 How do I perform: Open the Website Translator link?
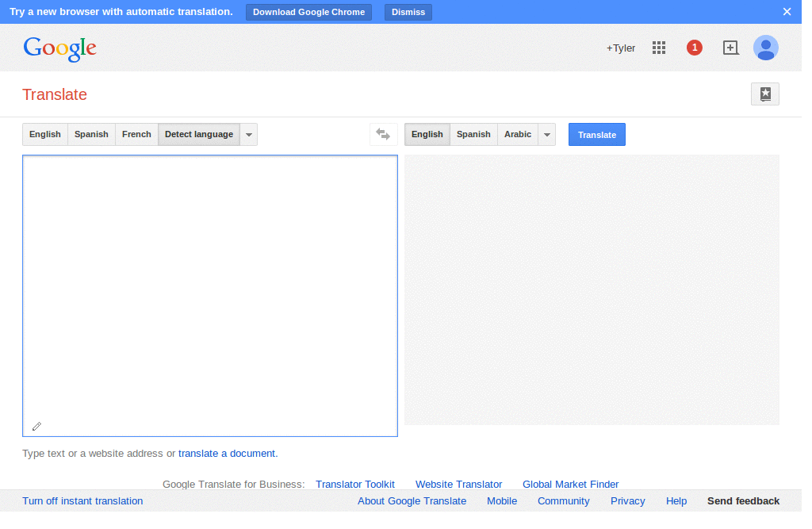(459, 484)
